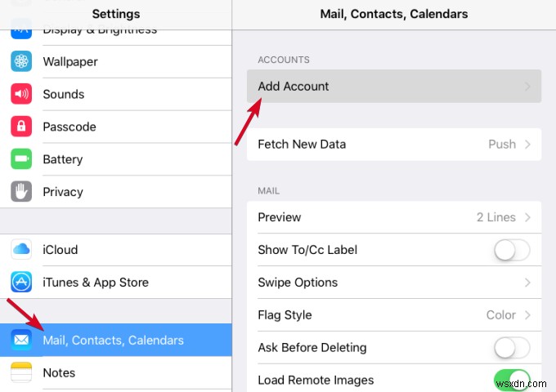The height and width of the screenshot is (392, 556).
Task: Expand Swipe Options chevron
Action: [528, 283]
